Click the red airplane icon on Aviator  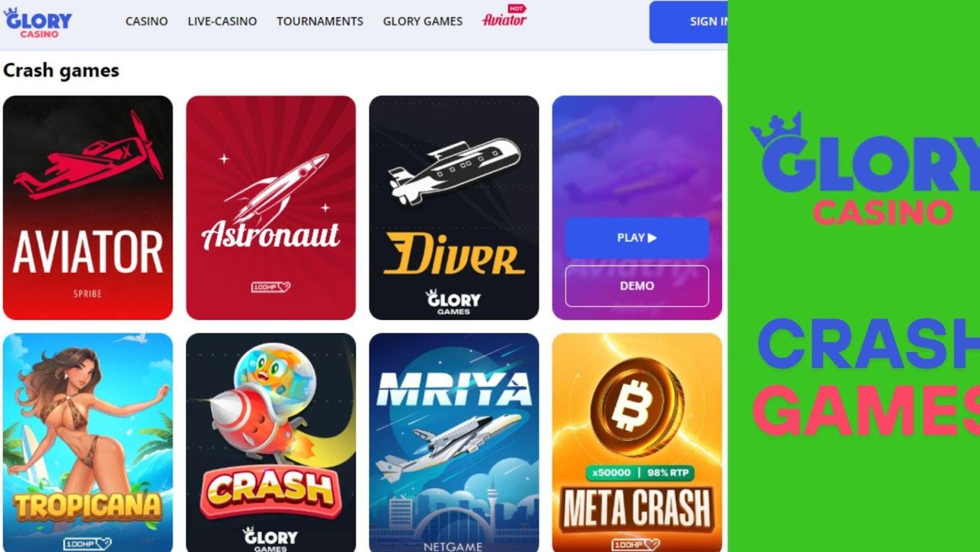(88, 155)
